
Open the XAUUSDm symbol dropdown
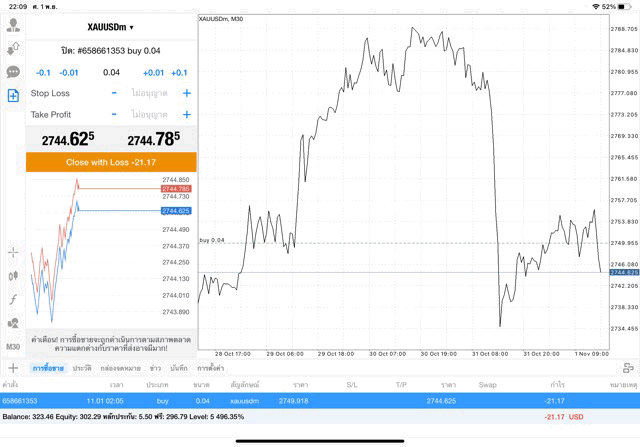click(110, 27)
